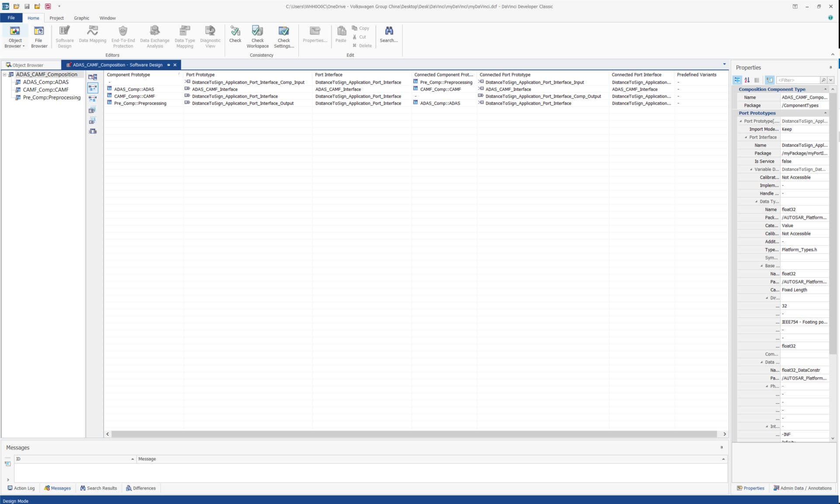The image size is (840, 504).
Task: Switch to Admin Data / Annotations
Action: point(802,488)
